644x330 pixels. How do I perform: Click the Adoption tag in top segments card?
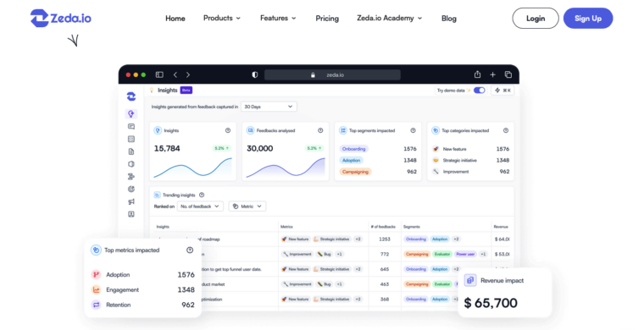coord(351,160)
